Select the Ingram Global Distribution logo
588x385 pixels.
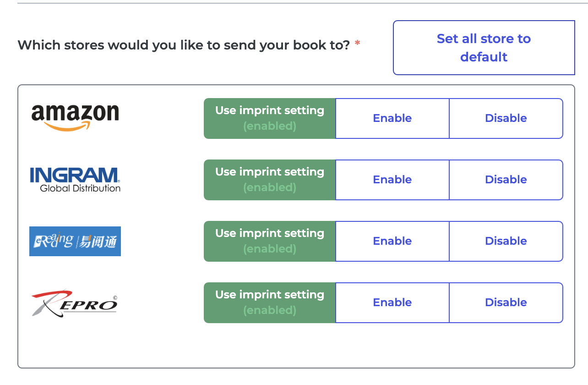(75, 178)
